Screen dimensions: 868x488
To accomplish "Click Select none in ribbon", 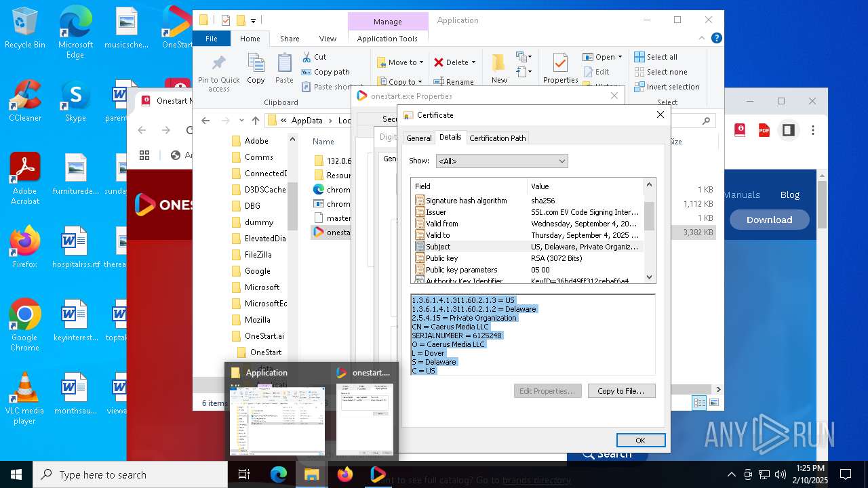I will coord(660,72).
